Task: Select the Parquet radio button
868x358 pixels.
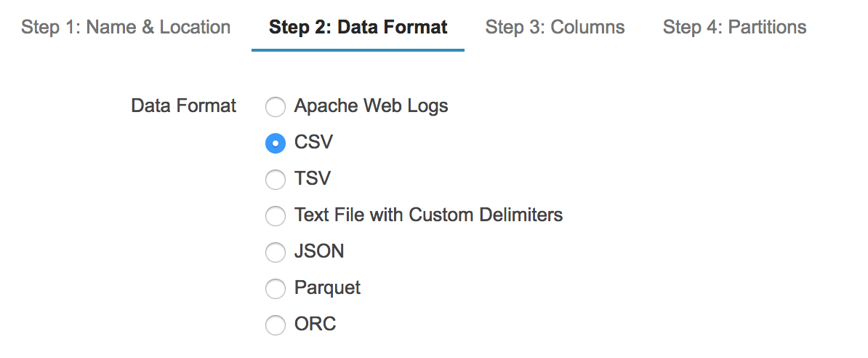Action: 276,289
